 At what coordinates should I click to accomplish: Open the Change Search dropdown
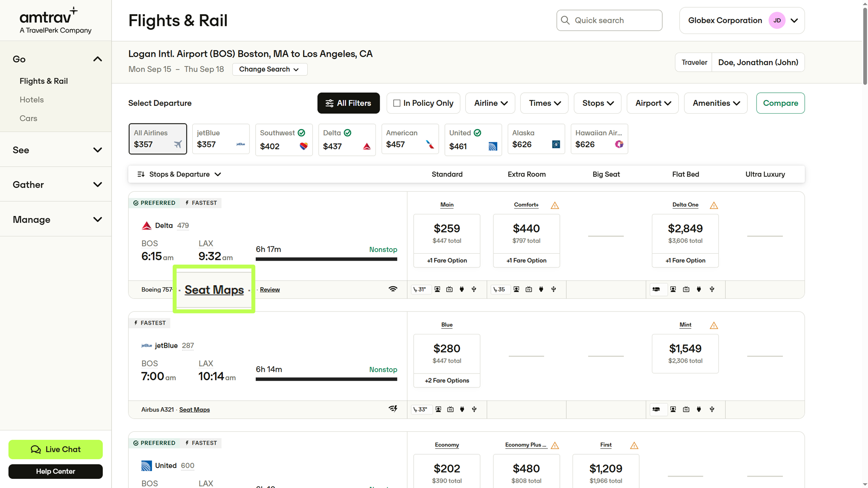(270, 69)
